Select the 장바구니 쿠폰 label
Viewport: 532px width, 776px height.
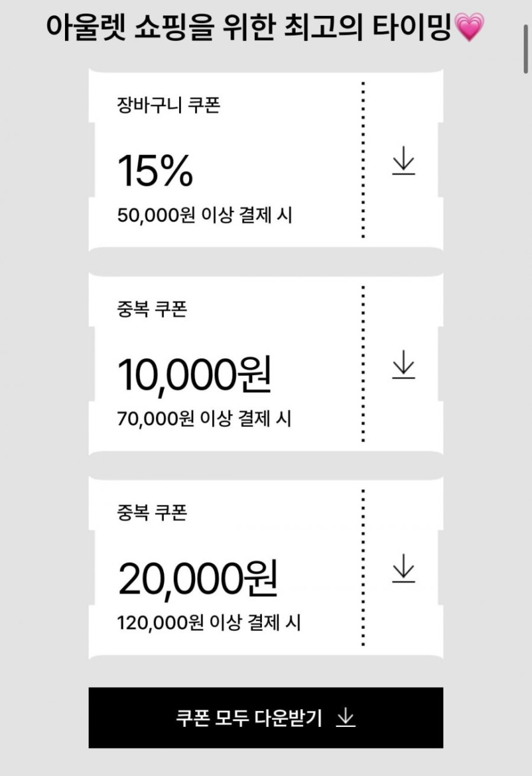pyautogui.click(x=169, y=104)
